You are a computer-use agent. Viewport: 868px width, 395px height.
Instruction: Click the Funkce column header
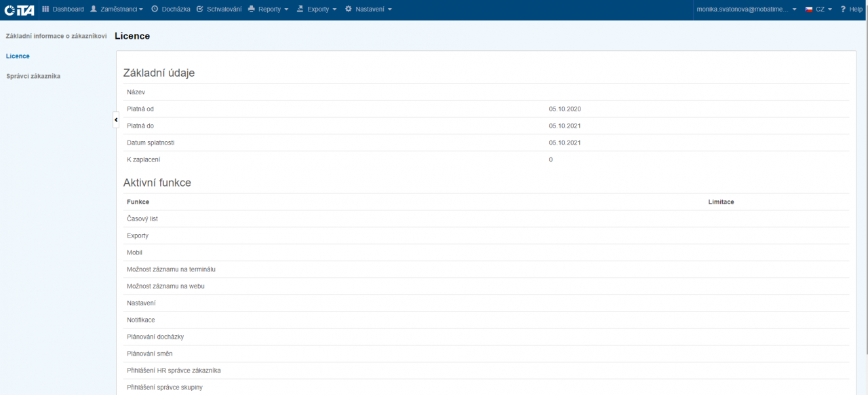point(138,202)
